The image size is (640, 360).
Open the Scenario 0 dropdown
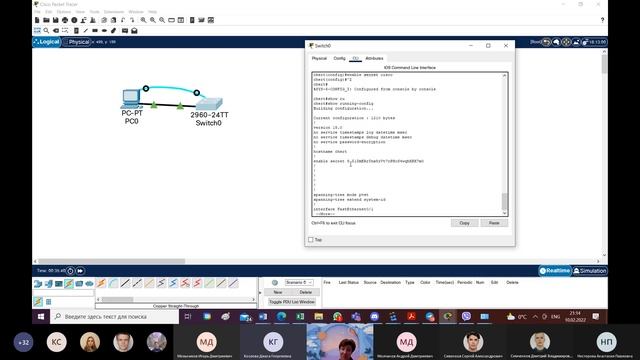[299, 282]
